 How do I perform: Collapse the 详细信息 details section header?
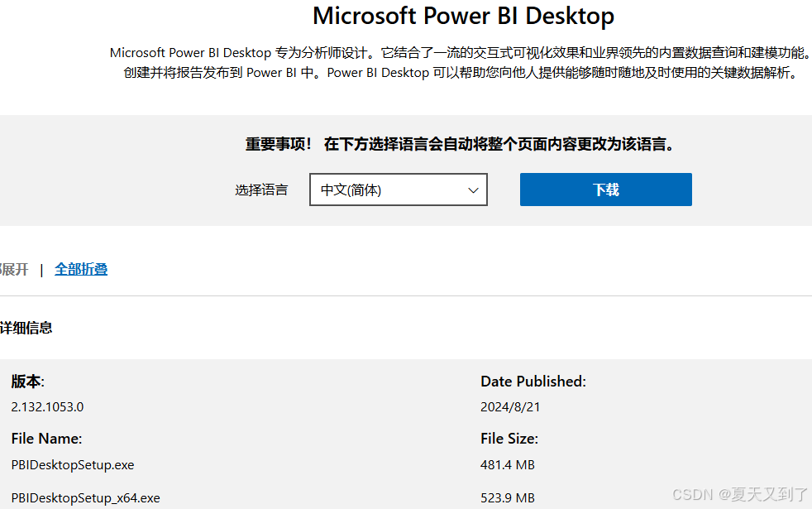[26, 328]
